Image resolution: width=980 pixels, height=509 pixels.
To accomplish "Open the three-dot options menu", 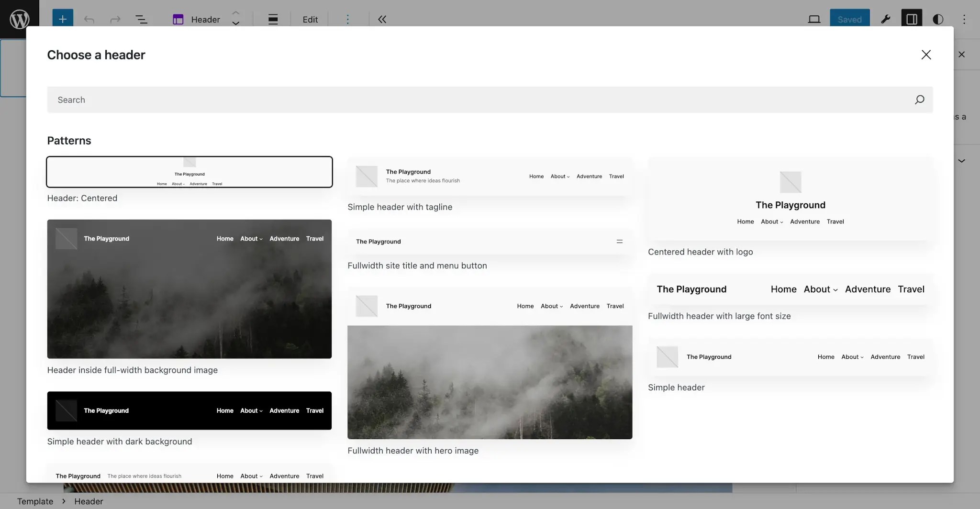I will click(347, 19).
